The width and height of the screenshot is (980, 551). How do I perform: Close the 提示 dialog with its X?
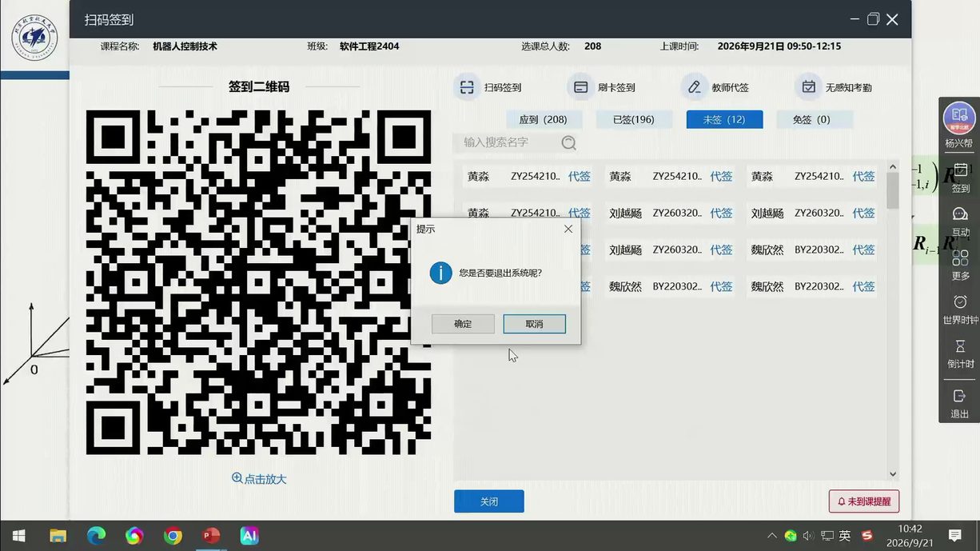point(568,229)
